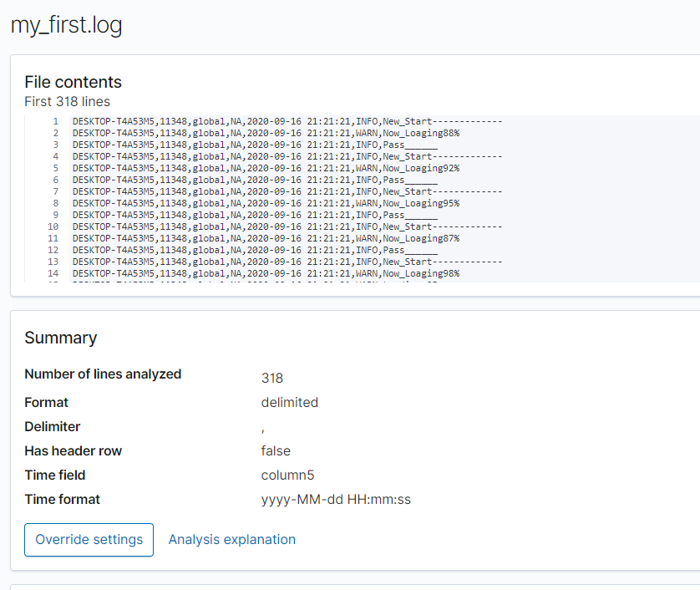Click log line 11 Now_Loaging87% entry
The image size is (700, 590).
266,238
